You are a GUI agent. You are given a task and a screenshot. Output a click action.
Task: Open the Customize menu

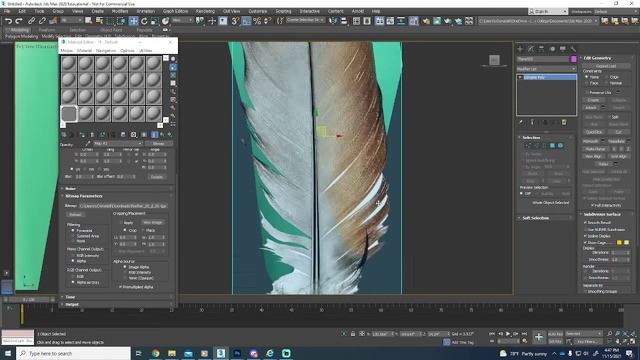point(258,11)
